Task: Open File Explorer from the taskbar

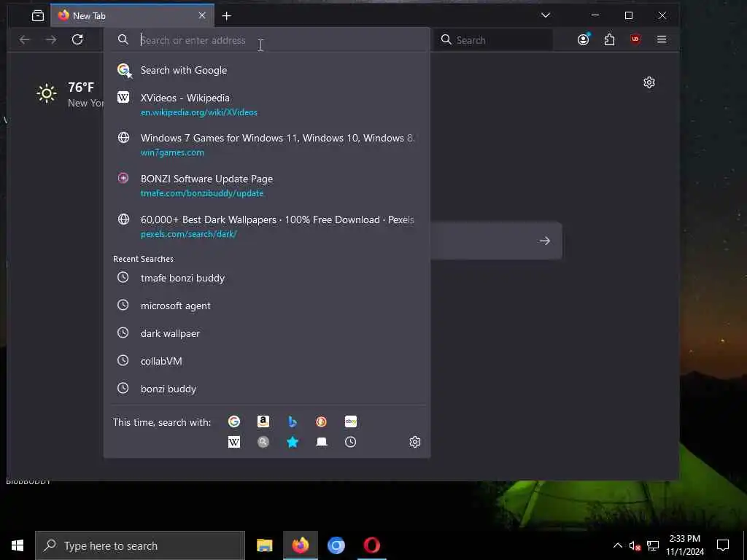Action: click(x=264, y=545)
